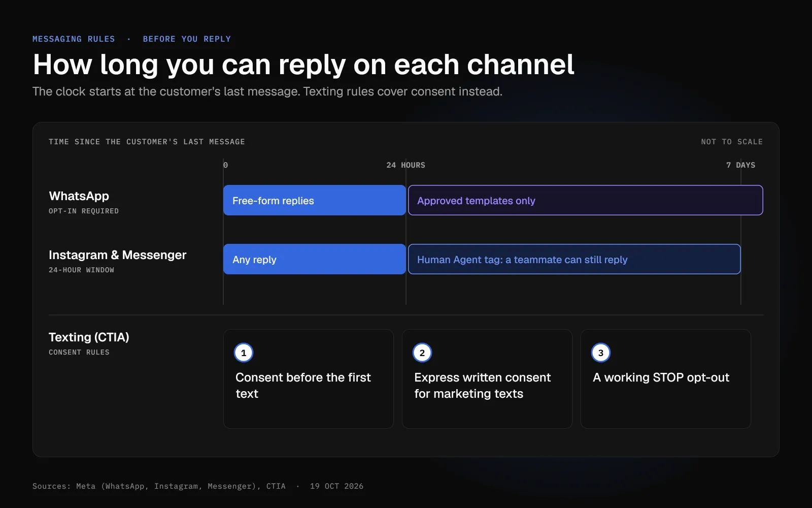The width and height of the screenshot is (812, 508).
Task: Click the BEFORE YOU REPLY label
Action: [x=187, y=39]
